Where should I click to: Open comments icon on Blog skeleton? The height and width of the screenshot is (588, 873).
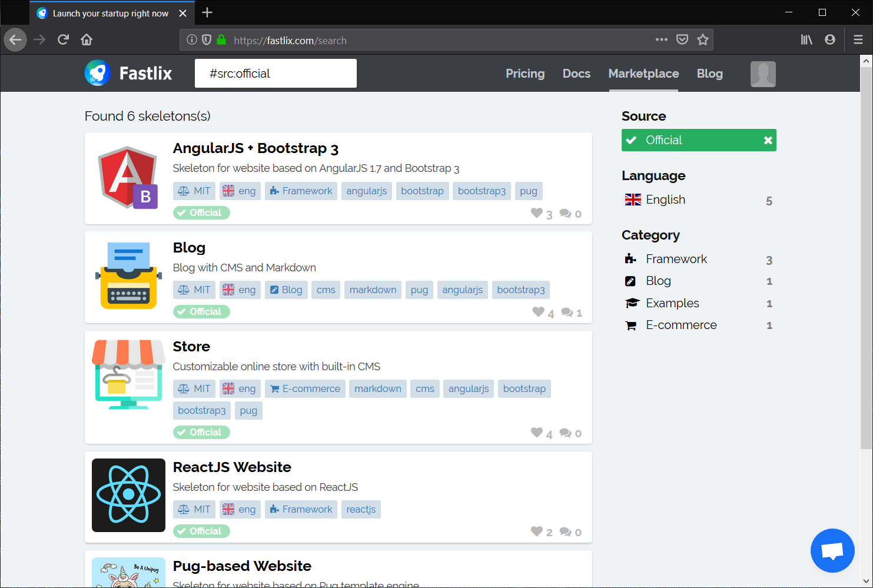[567, 312]
